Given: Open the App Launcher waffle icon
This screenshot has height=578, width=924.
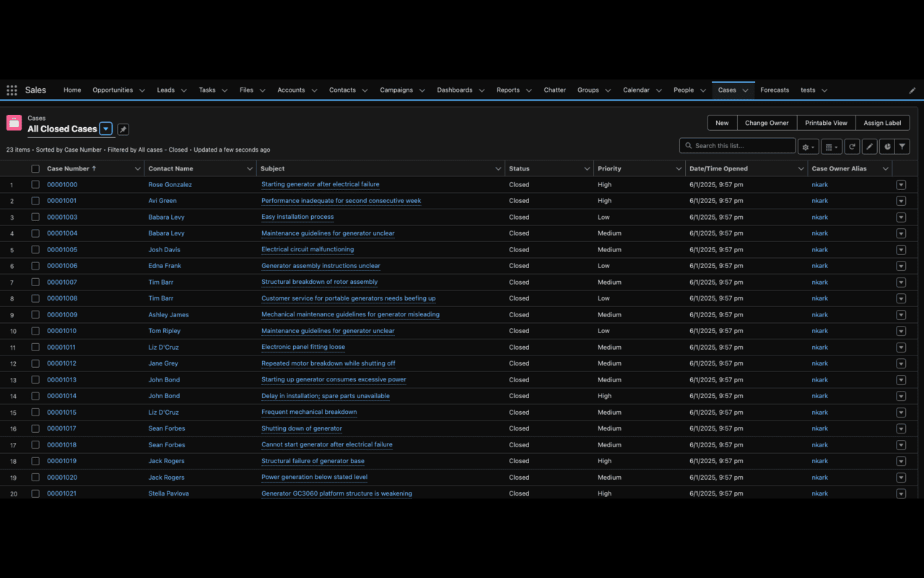Looking at the screenshot, I should tap(12, 90).
